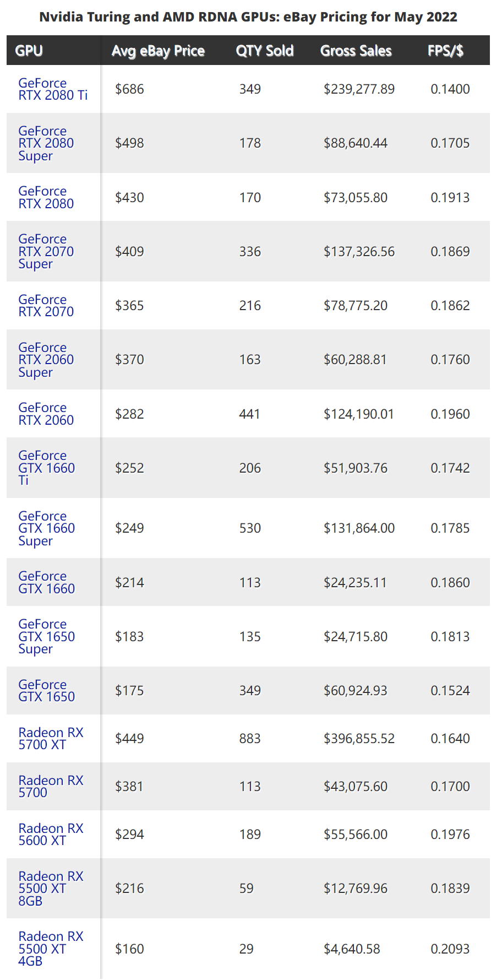Click the GPU column header
This screenshot has height=980, width=491.
coord(29,51)
